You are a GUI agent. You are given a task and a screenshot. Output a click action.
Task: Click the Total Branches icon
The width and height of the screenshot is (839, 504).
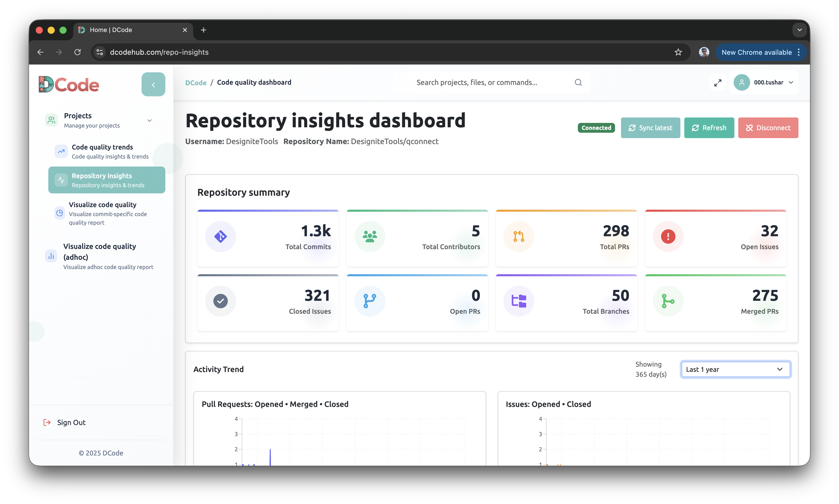[x=519, y=301]
